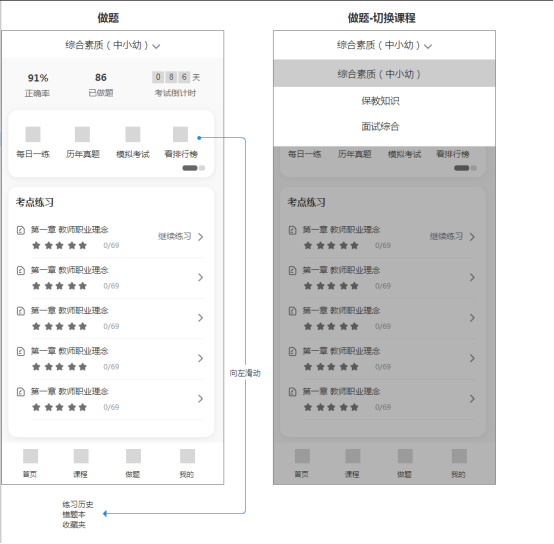Viewport: 554px width, 544px height.
Task: Click 继续练习 link in left mockup
Action: click(175, 236)
